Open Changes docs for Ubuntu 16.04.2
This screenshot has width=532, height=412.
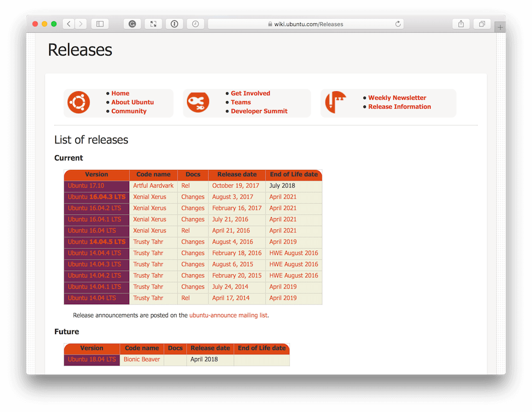(x=193, y=208)
